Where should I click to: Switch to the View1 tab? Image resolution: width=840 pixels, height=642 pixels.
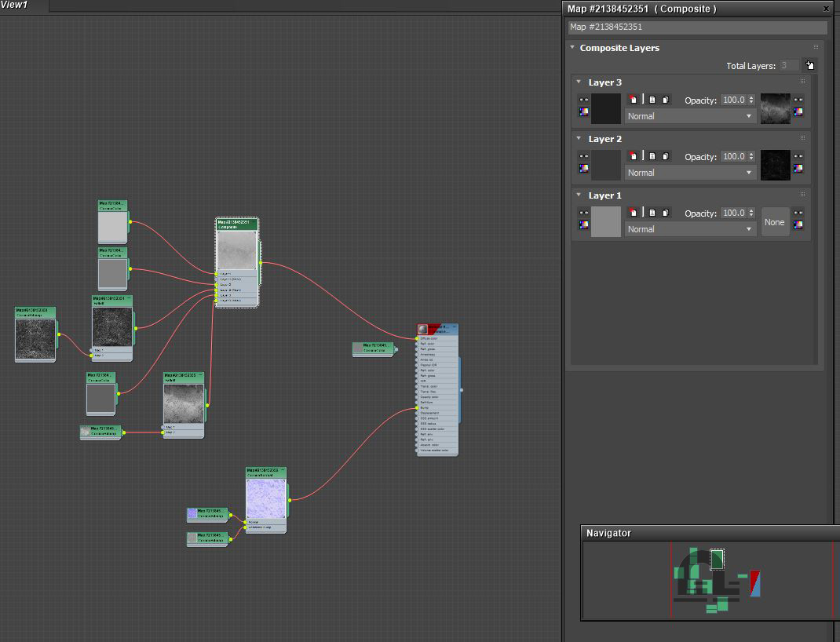(16, 5)
